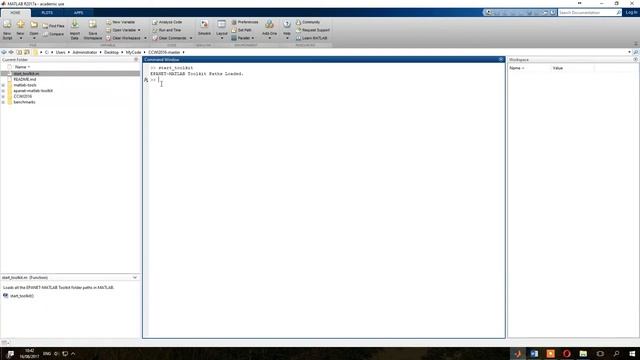The height and width of the screenshot is (360, 640).
Task: Switch to the APPS tab
Action: click(x=78, y=13)
